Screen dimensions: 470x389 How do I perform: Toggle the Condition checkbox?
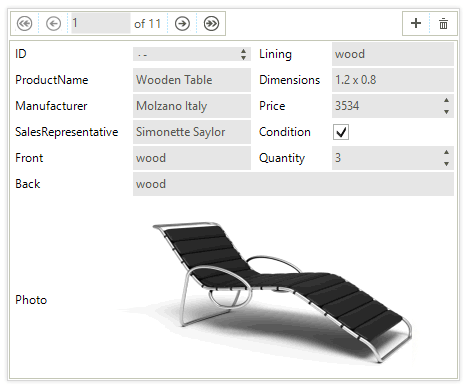(341, 132)
